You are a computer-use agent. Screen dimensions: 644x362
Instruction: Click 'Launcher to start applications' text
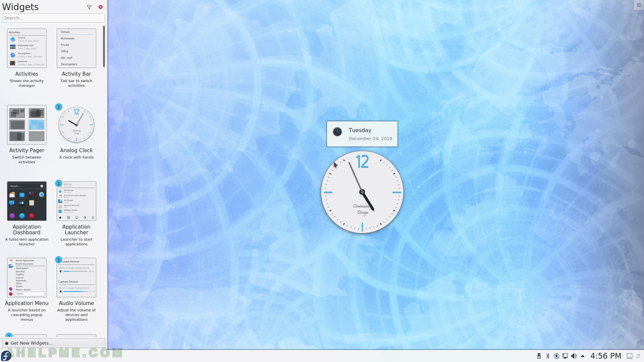click(76, 242)
